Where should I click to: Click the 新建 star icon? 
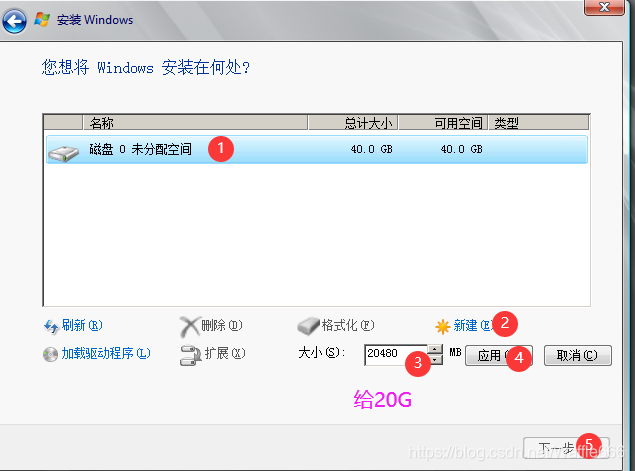coord(443,326)
